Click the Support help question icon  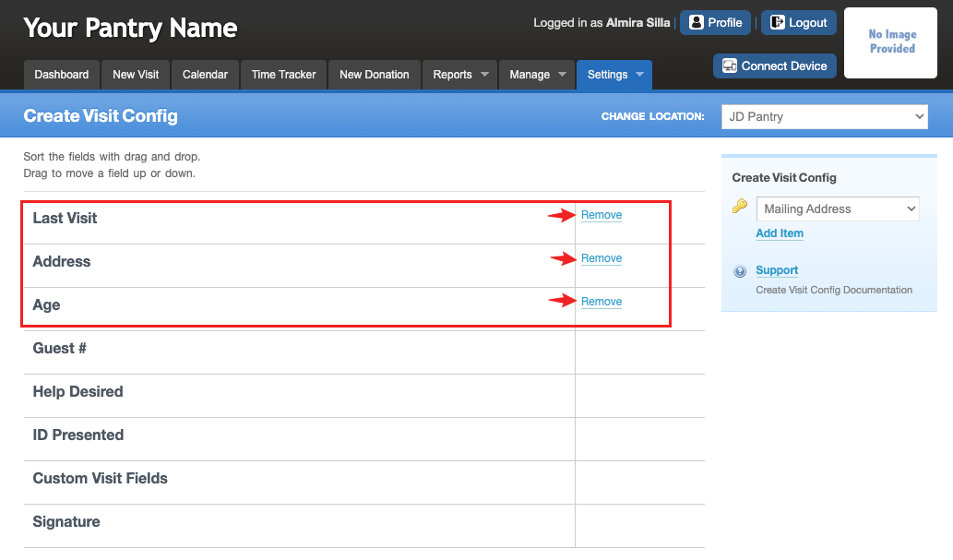tap(740, 271)
